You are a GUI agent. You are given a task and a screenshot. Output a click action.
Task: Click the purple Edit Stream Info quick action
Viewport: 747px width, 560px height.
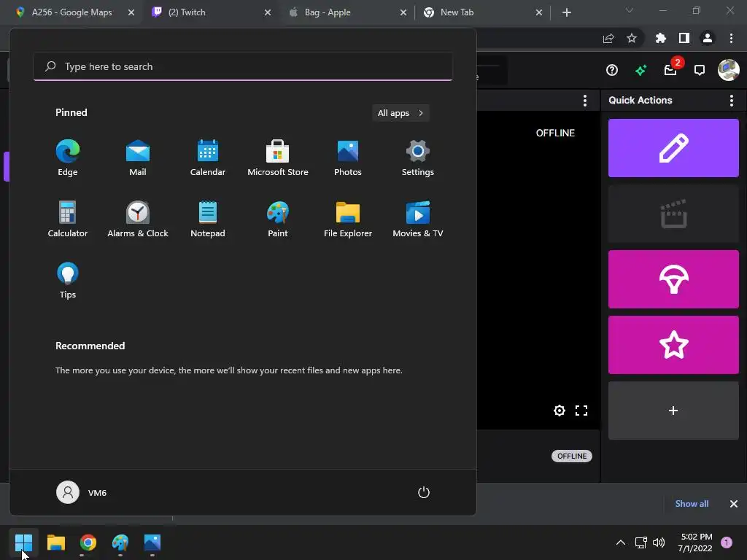[x=673, y=148]
